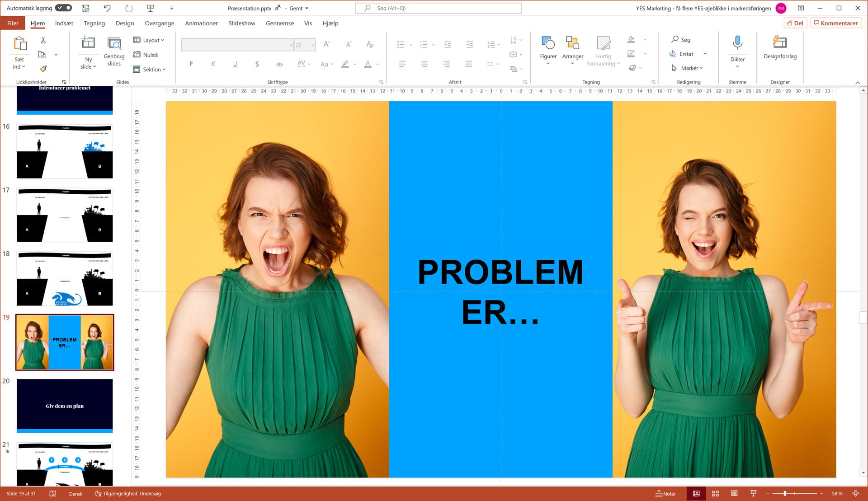The height and width of the screenshot is (501, 868).
Task: Open the font size dropdown
Action: click(x=312, y=45)
